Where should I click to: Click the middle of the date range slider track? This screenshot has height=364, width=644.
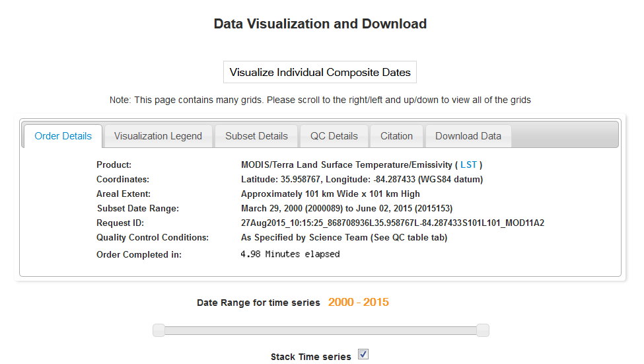pos(321,330)
